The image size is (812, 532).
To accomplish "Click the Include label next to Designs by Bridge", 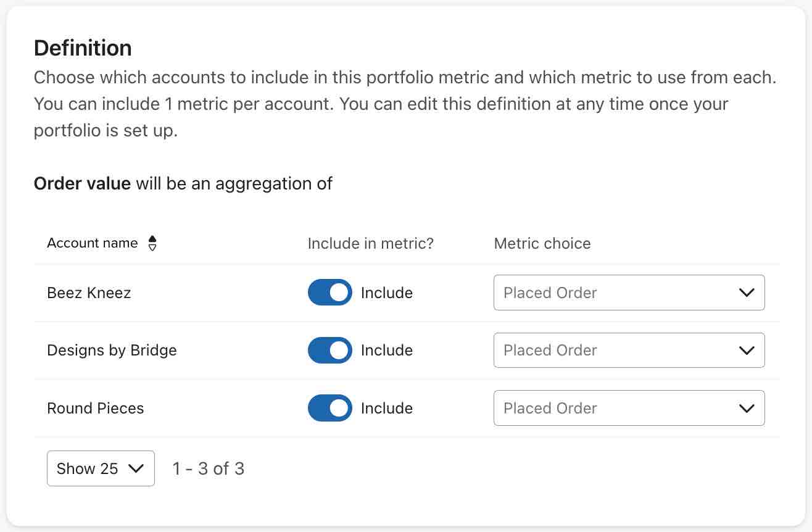I will (387, 350).
